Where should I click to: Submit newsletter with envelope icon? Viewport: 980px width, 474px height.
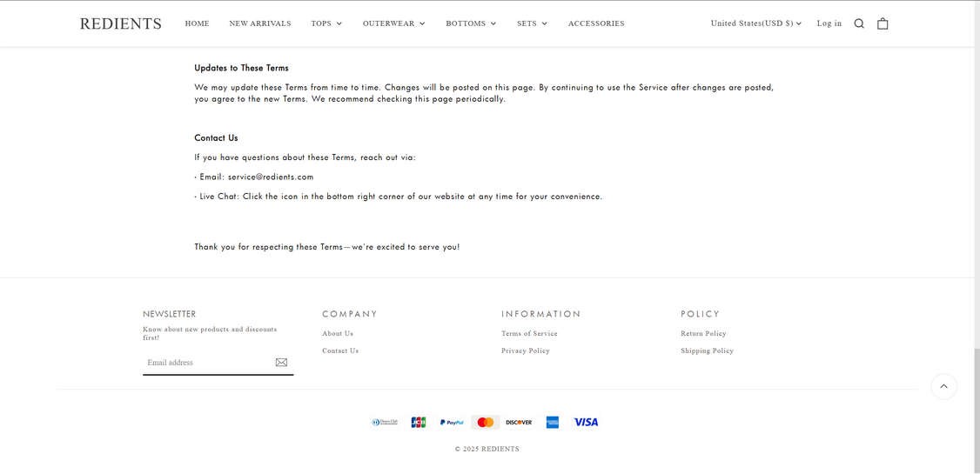coord(281,362)
